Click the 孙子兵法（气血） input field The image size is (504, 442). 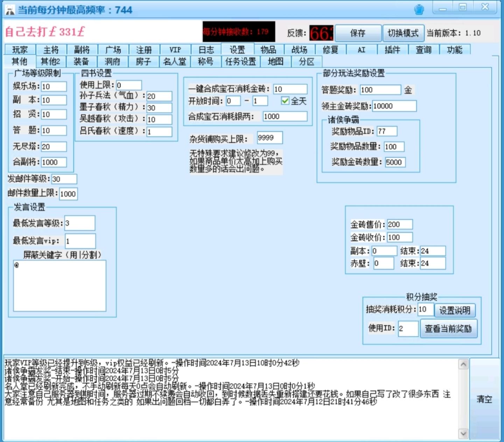click(x=159, y=96)
